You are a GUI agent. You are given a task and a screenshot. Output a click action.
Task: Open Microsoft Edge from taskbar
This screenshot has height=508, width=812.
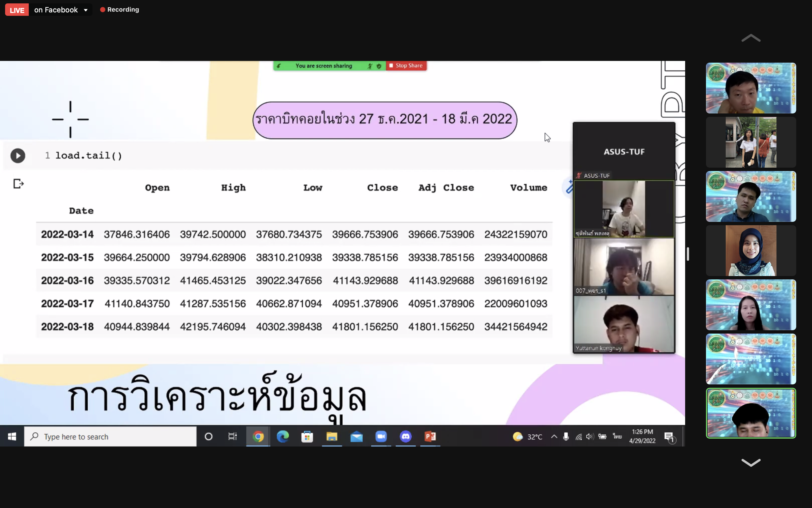point(283,436)
